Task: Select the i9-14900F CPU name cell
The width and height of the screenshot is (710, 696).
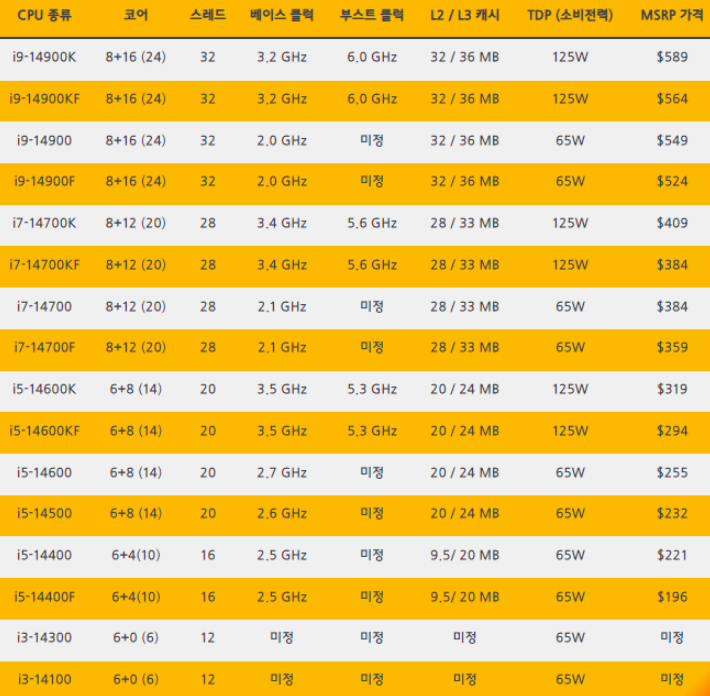Action: click(x=44, y=181)
